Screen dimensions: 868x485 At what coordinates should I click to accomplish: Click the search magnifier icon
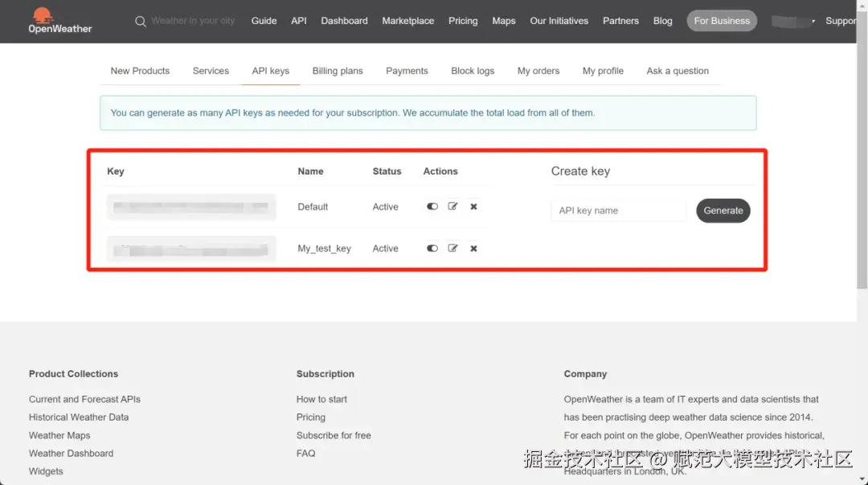141,22
